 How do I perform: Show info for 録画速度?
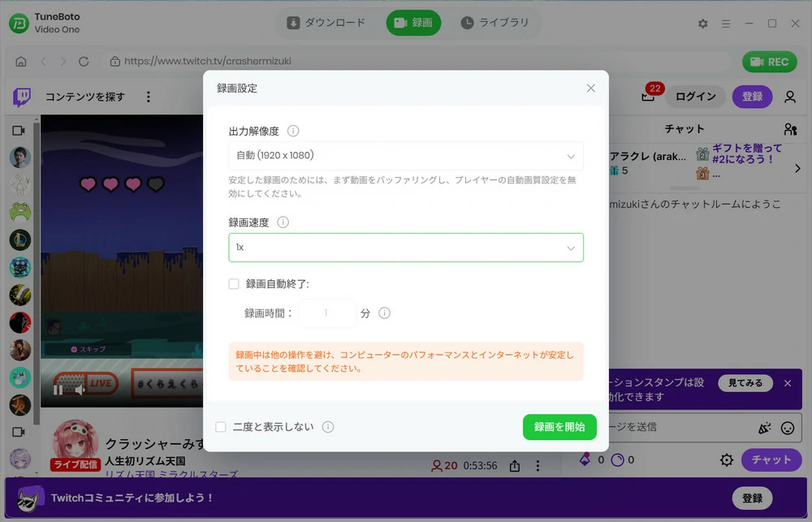(283, 222)
